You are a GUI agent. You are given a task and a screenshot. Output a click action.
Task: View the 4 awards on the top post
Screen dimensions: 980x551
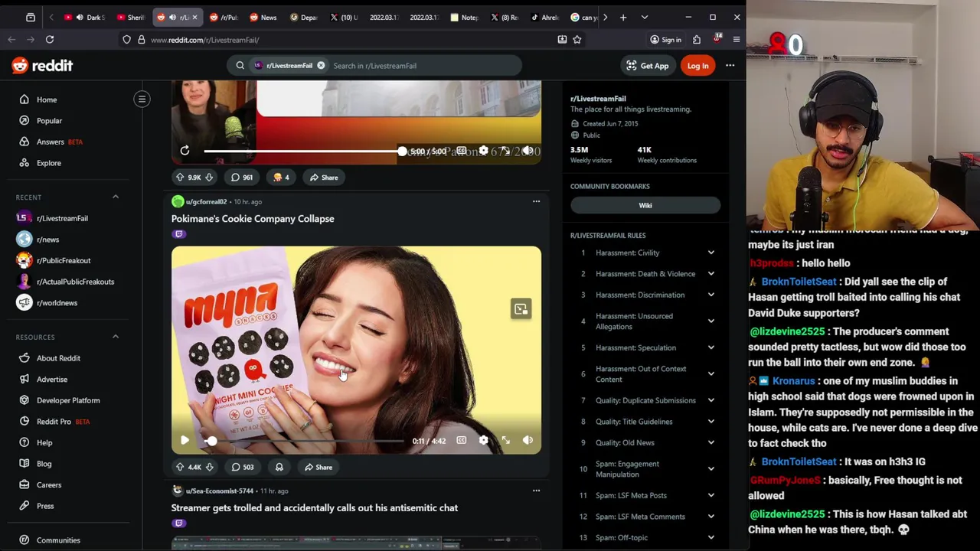tap(281, 178)
